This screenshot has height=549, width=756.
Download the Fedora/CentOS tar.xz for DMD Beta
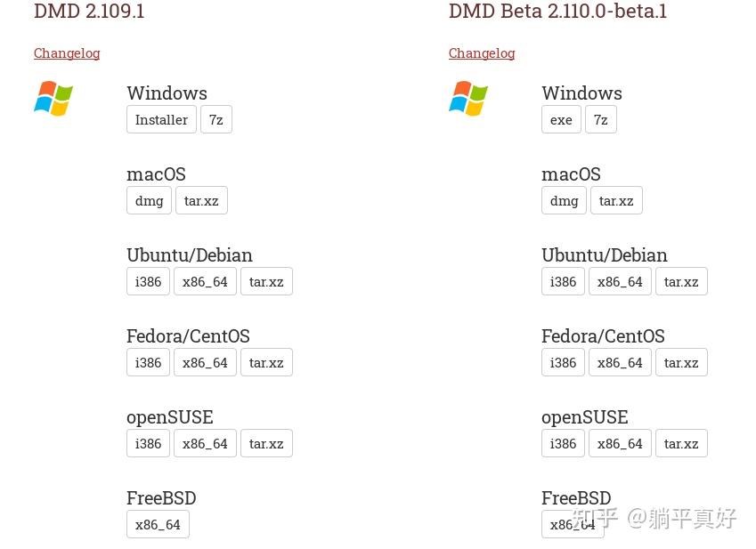coord(681,362)
